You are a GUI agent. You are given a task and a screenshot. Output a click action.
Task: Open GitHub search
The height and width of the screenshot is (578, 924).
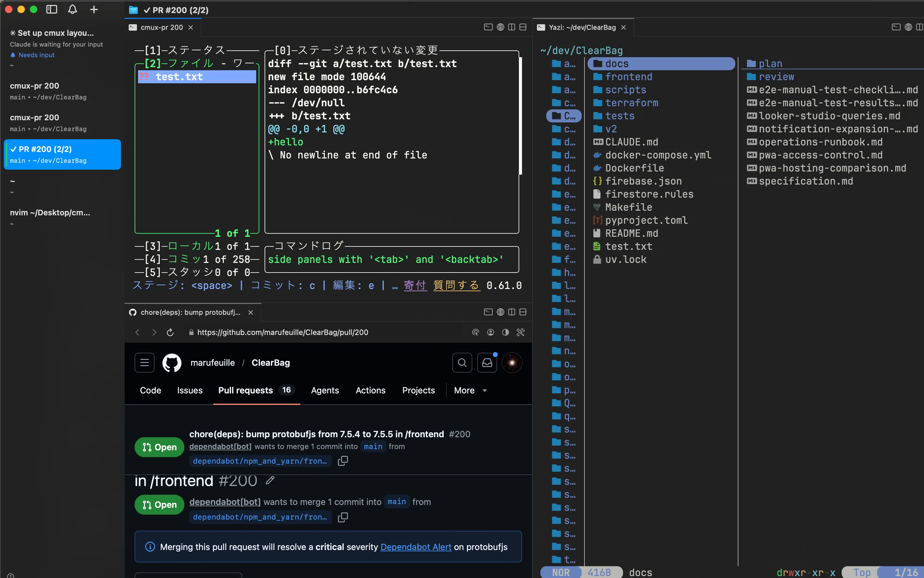pyautogui.click(x=462, y=362)
